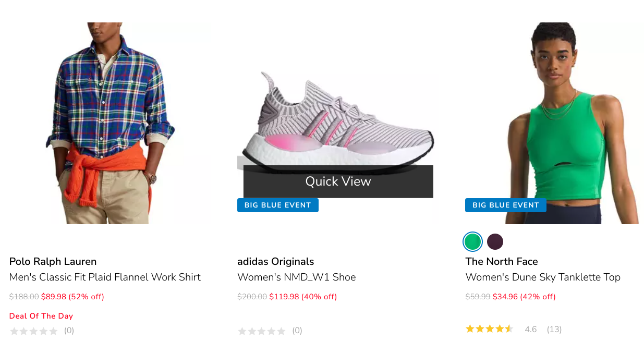Click empty star rating under adidas shoe
Image resolution: width=644 pixels, height=341 pixels.
click(x=261, y=331)
